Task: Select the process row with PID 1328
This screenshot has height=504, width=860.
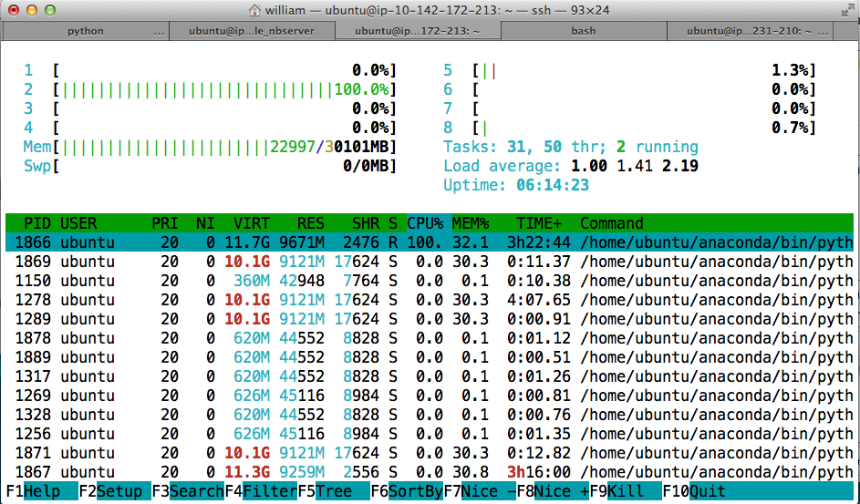Action: click(430, 415)
